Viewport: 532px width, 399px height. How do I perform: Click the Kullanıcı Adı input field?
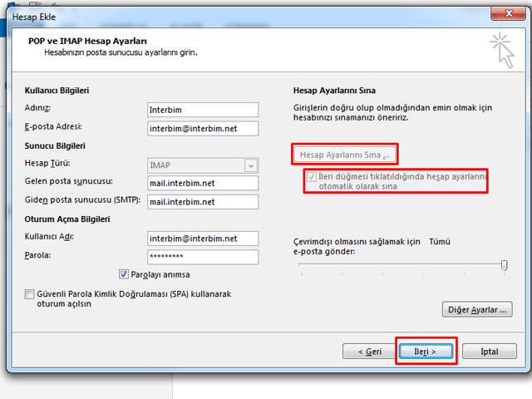click(203, 239)
